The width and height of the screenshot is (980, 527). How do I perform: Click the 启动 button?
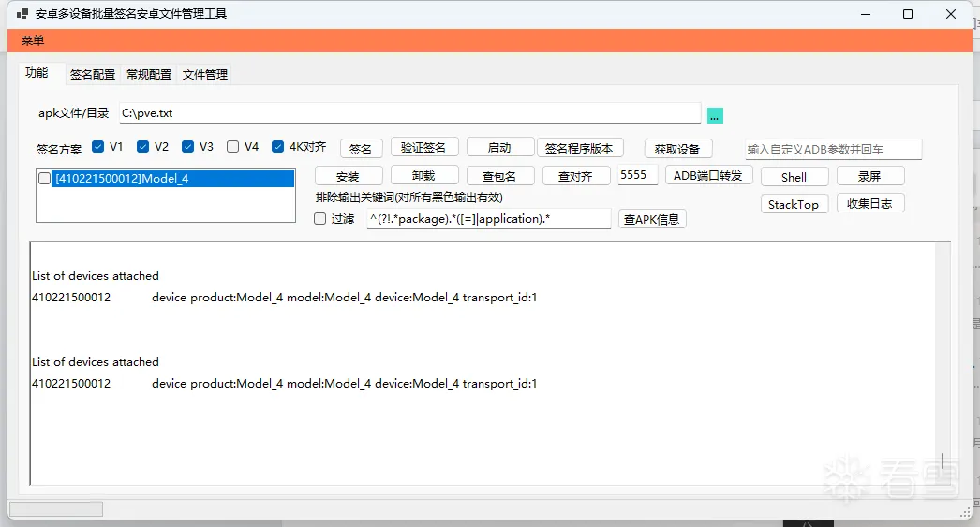500,147
